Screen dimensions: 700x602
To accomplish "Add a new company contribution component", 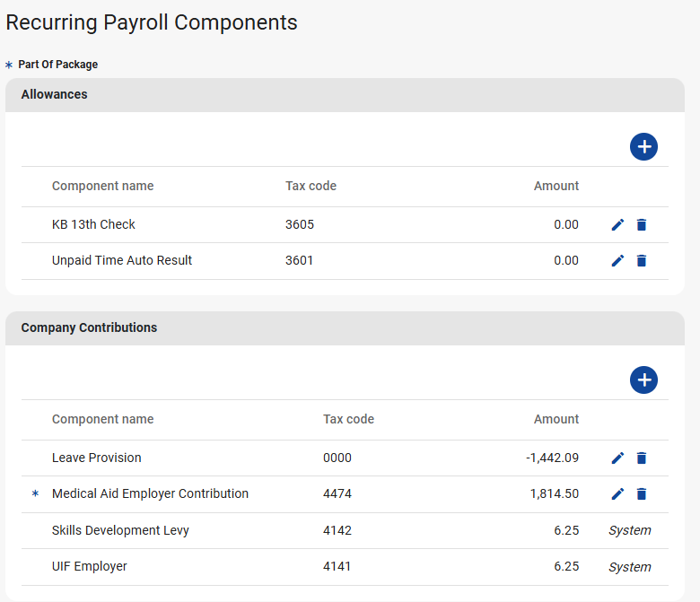I will click(x=643, y=380).
